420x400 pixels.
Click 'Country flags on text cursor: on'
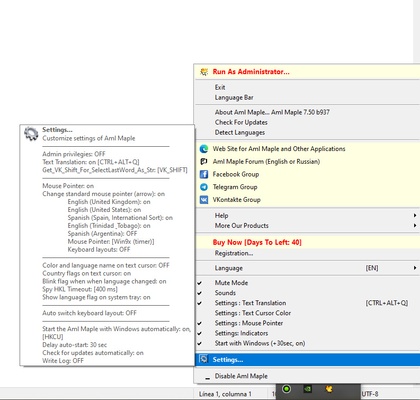(x=87, y=273)
